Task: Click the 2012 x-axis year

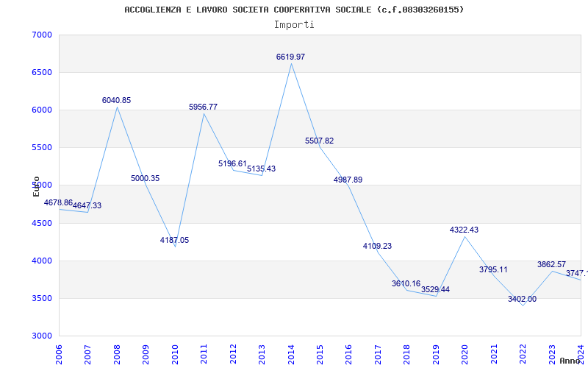Action: (233, 354)
